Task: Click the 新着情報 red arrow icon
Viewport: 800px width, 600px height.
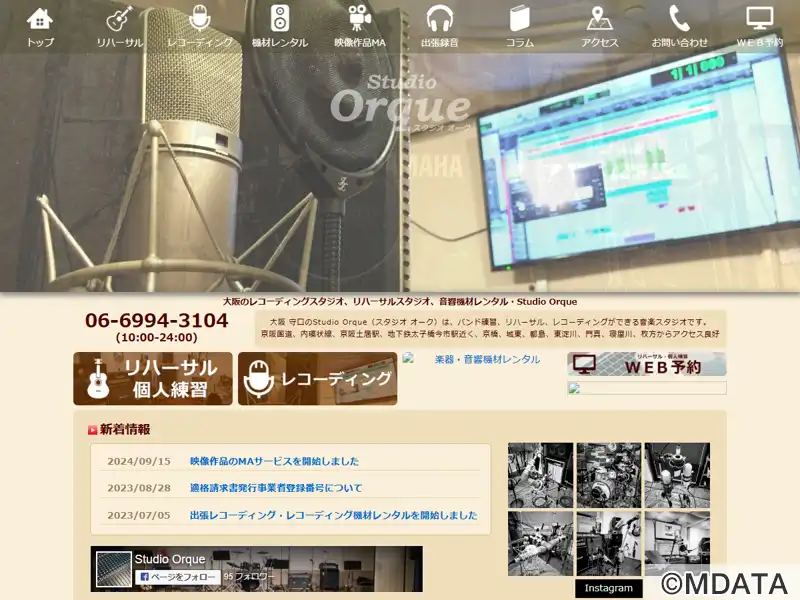Action: (x=92, y=430)
